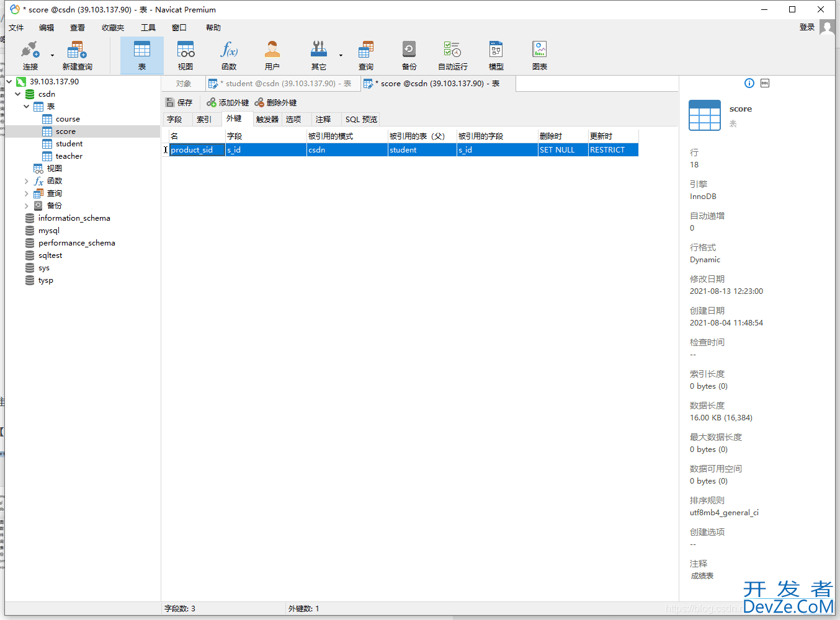Expand the 函数 node in tree

pyautogui.click(x=27, y=181)
